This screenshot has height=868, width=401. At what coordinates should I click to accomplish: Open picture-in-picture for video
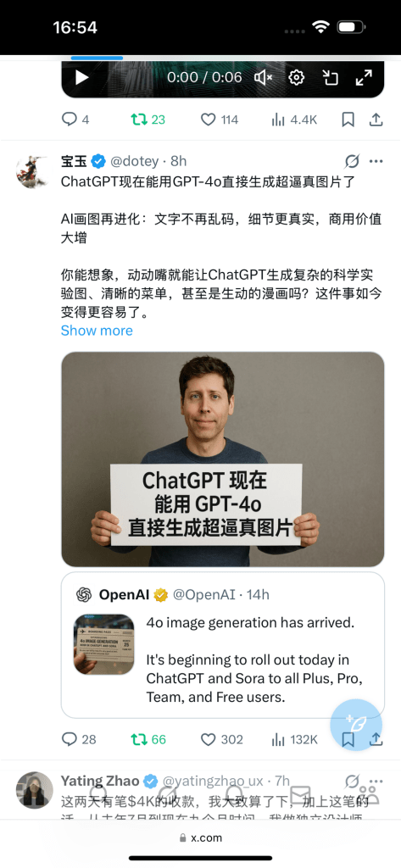pos(330,77)
